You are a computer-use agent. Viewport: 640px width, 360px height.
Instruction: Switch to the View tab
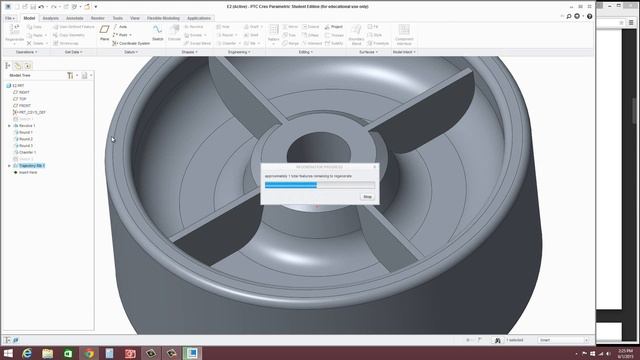[x=135, y=18]
